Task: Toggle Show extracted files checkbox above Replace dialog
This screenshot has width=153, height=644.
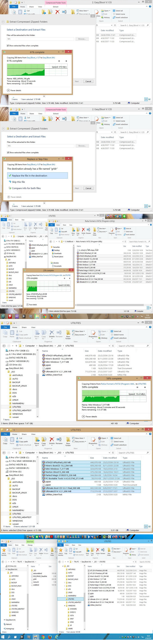Action: pos(8,153)
